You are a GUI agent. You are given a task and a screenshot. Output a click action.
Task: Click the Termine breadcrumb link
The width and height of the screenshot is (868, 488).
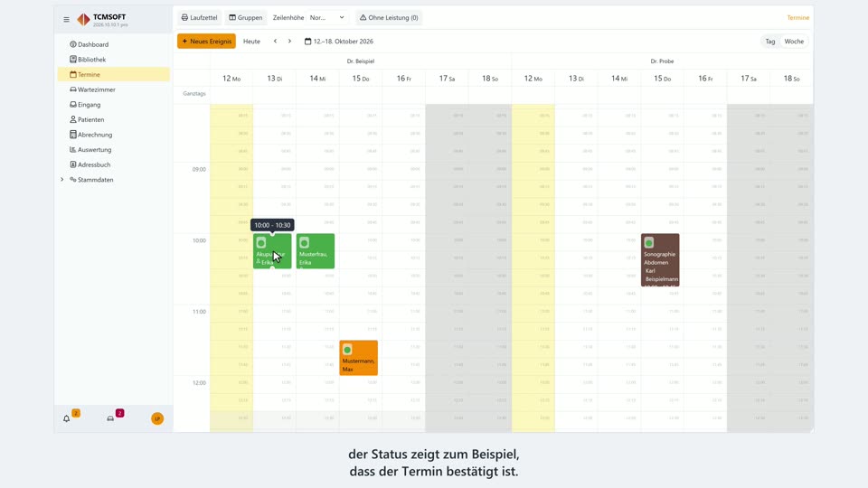(x=797, y=18)
